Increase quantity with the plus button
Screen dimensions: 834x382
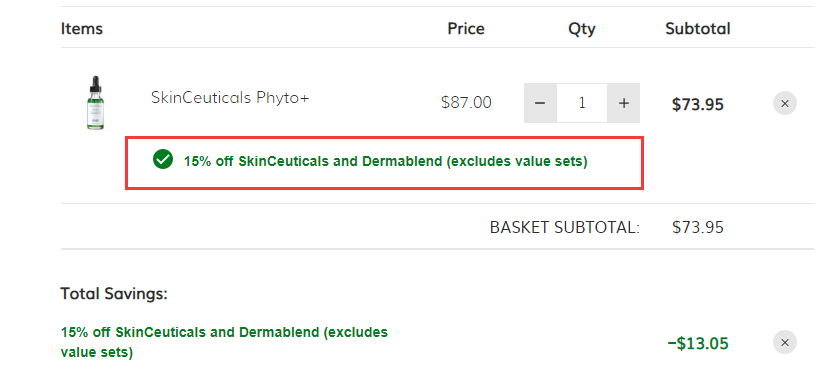pos(623,103)
